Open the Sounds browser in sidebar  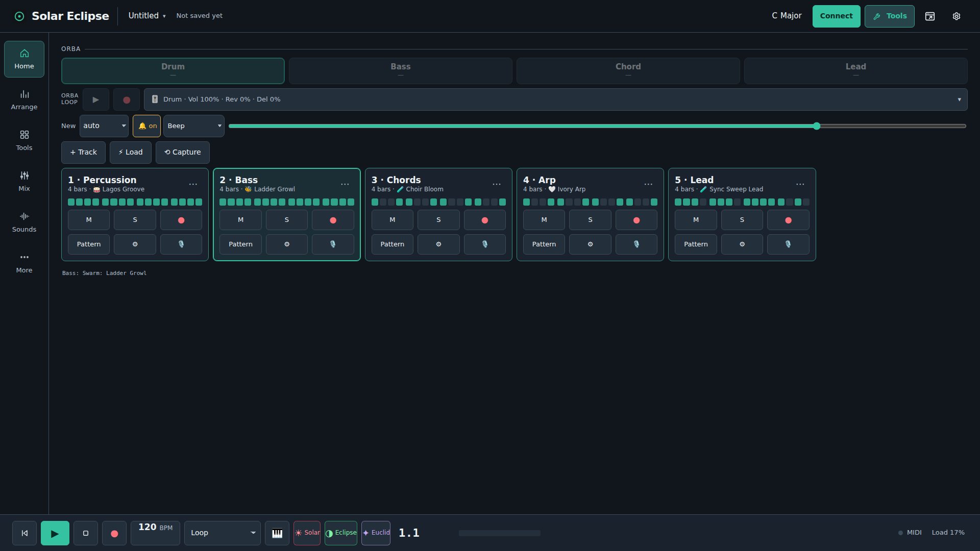tap(24, 222)
